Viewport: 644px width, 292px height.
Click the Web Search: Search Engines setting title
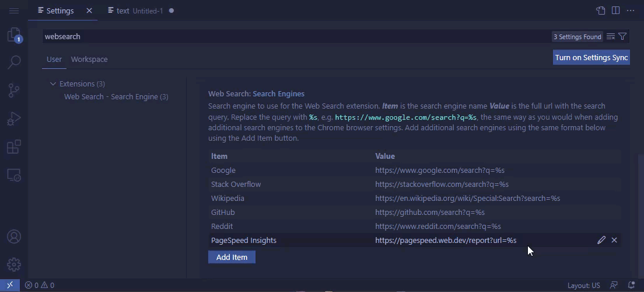coord(256,94)
